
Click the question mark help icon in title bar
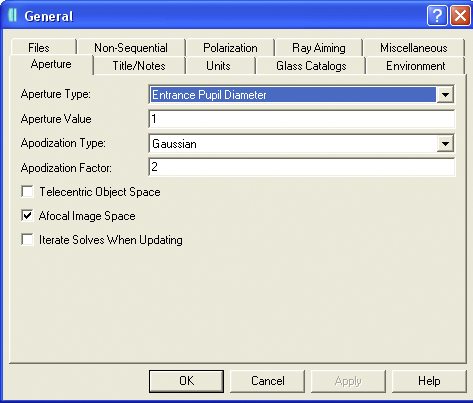tap(437, 15)
